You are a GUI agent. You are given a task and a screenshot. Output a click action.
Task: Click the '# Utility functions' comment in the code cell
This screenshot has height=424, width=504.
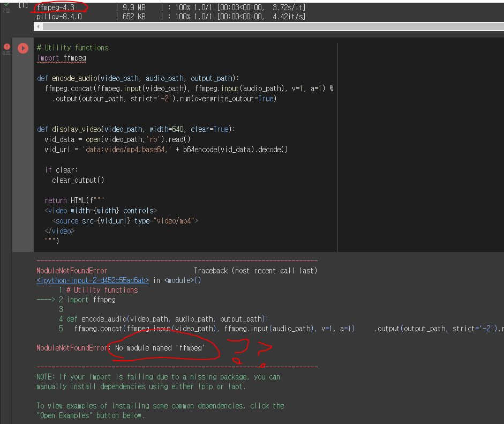pyautogui.click(x=73, y=48)
